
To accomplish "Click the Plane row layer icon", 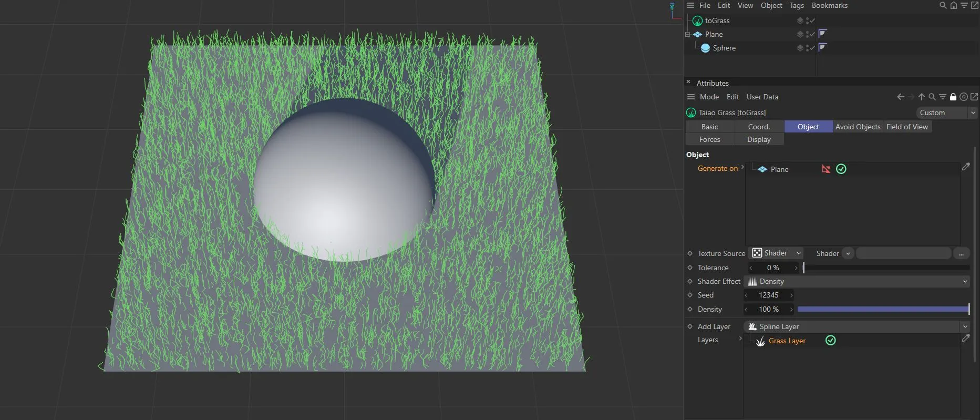I will click(x=800, y=34).
